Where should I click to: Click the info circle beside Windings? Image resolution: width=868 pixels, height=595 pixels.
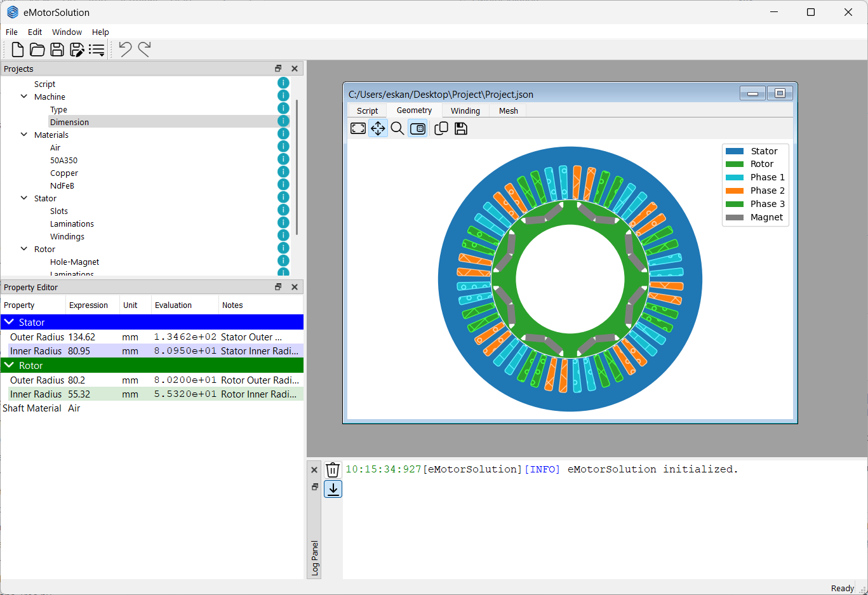283,235
